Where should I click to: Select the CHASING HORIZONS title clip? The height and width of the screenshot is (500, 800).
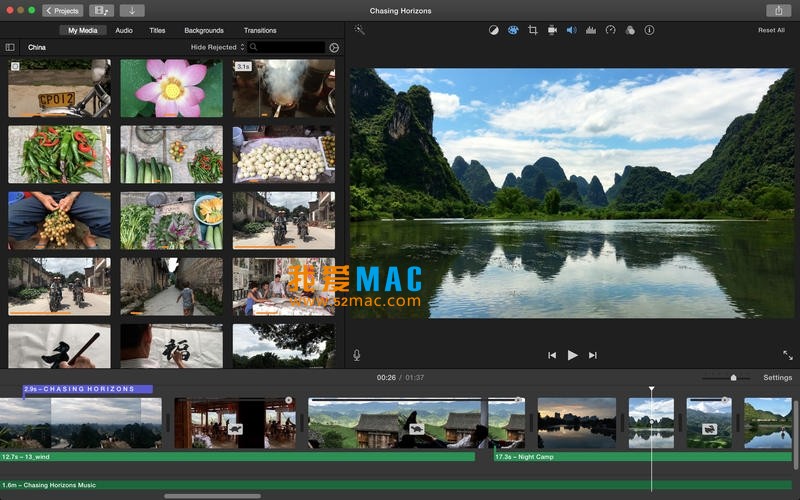88,389
